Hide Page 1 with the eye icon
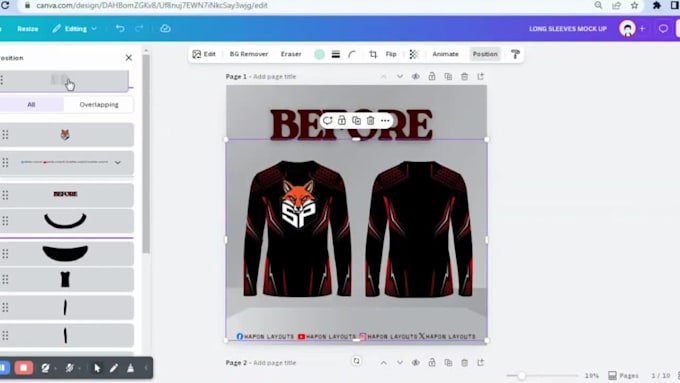The image size is (680, 383). 415,77
